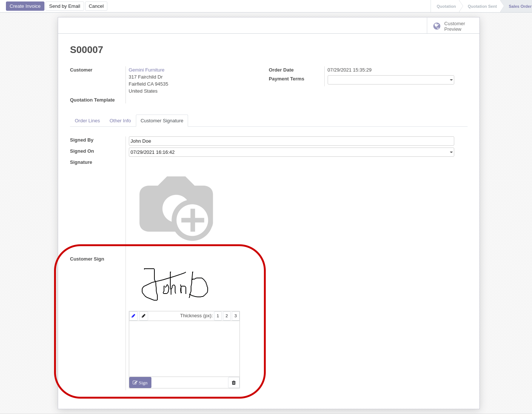
Task: Open the Signed On date picker dropdown
Action: click(451, 152)
